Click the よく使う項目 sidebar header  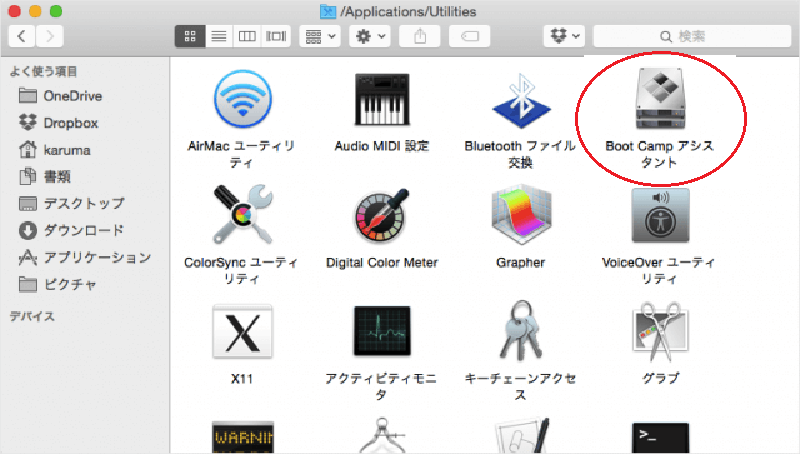pyautogui.click(x=43, y=71)
